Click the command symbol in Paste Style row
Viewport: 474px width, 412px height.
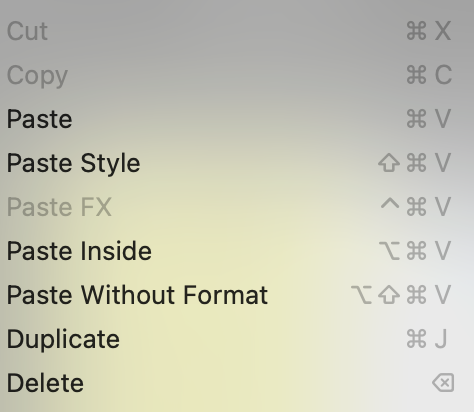coord(417,163)
